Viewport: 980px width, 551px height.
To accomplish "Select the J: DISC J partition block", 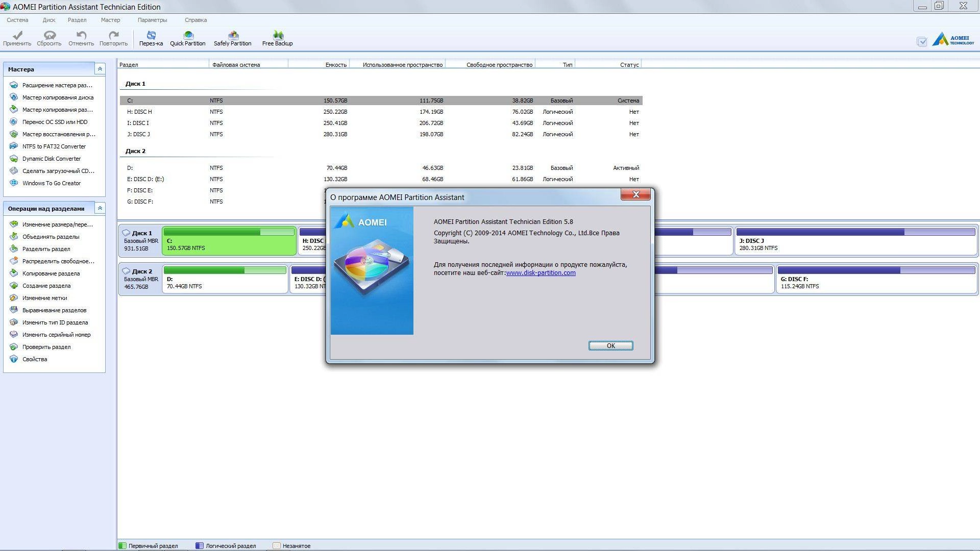I will pyautogui.click(x=855, y=240).
